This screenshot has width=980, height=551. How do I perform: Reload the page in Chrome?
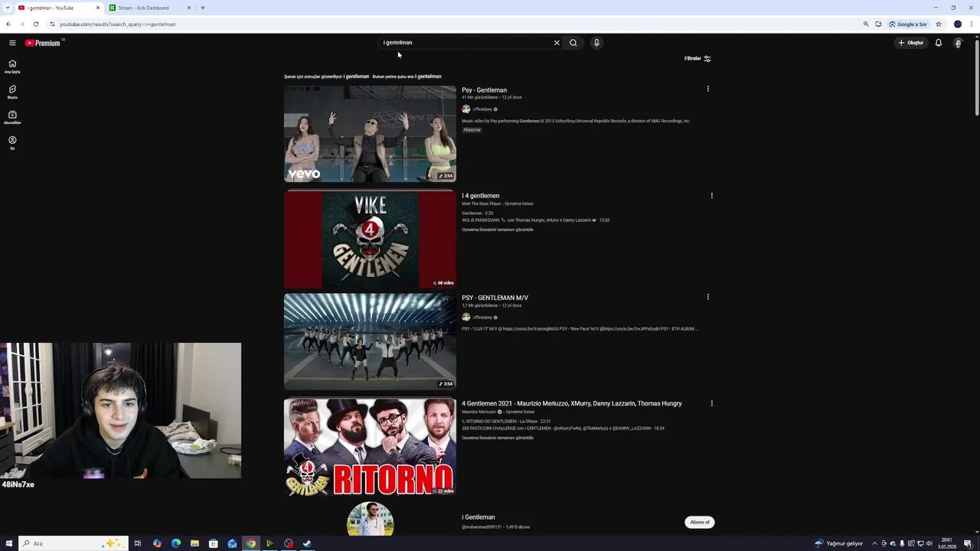pyautogui.click(x=35, y=24)
